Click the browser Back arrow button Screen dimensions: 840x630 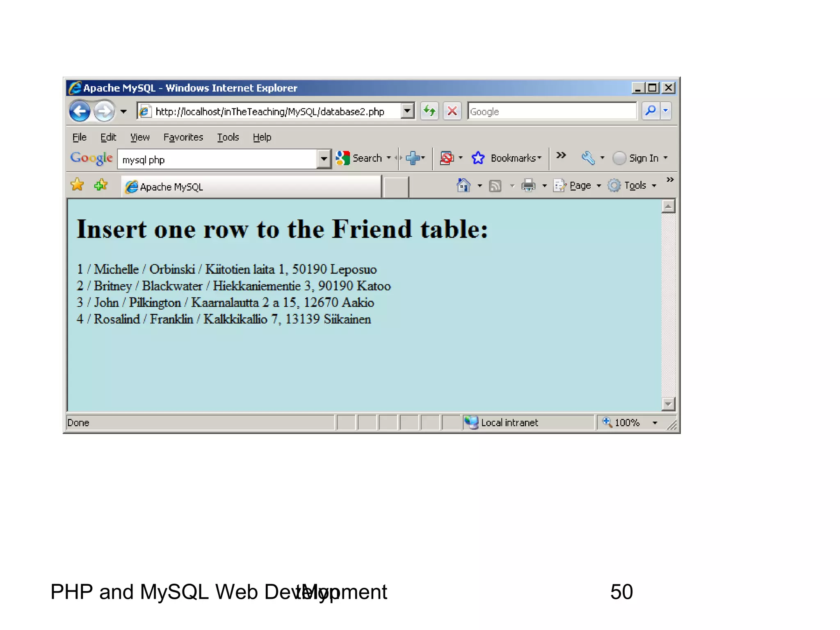pyautogui.click(x=80, y=111)
